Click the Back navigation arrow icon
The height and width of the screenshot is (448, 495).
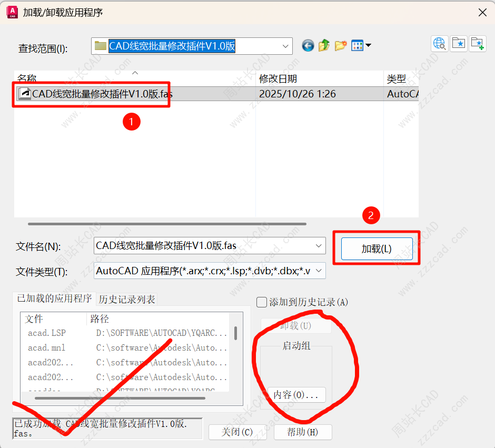(308, 46)
